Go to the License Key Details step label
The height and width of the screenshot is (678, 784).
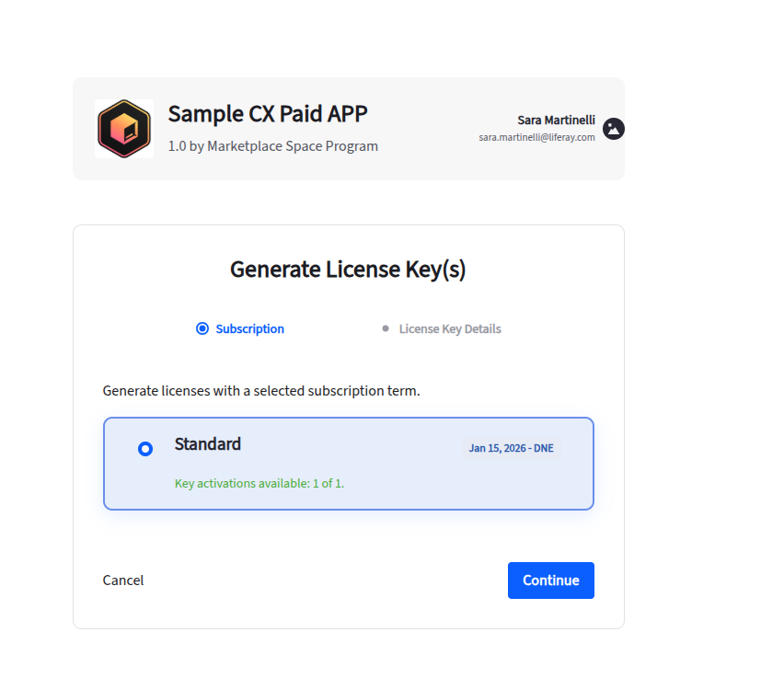click(450, 328)
